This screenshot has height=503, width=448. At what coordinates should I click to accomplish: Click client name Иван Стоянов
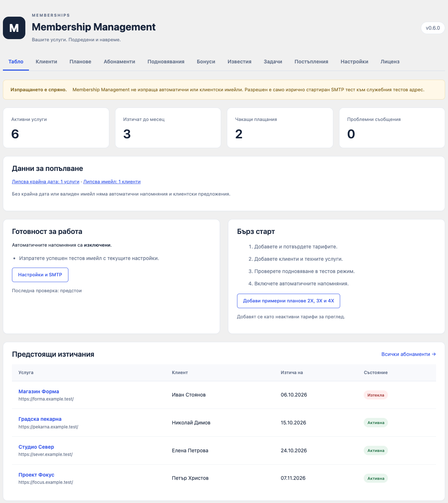tap(189, 395)
